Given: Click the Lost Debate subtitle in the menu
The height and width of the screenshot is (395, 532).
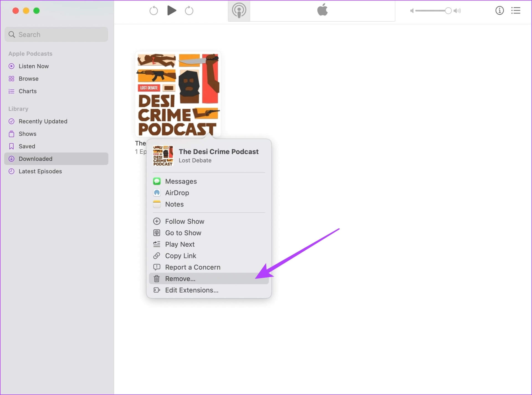Looking at the screenshot, I should coord(195,160).
